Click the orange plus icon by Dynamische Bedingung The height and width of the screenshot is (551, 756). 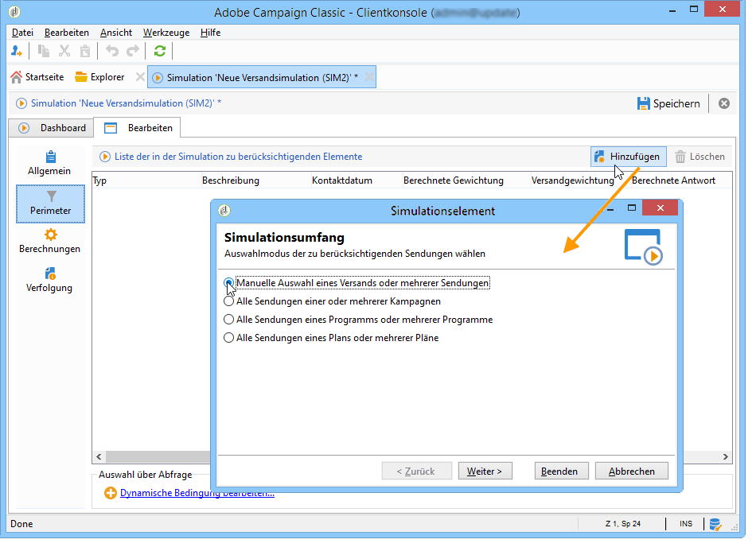click(111, 493)
